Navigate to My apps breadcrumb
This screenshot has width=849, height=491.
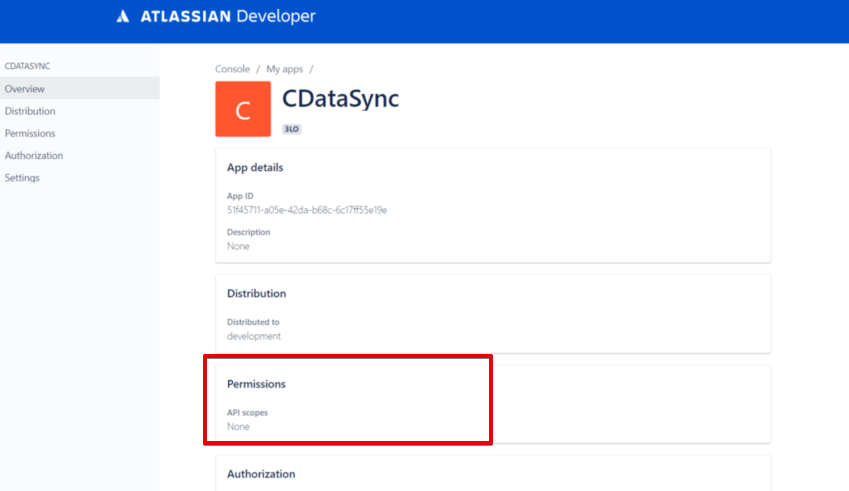(285, 69)
